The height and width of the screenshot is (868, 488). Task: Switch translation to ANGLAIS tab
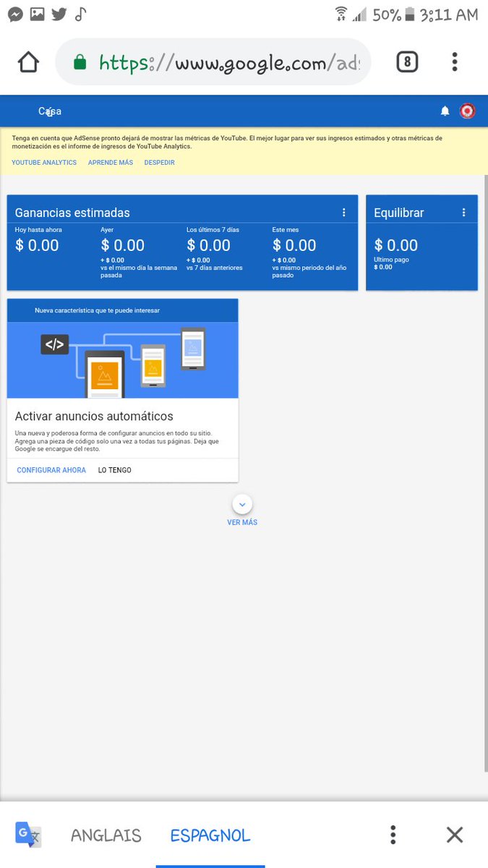point(106,835)
